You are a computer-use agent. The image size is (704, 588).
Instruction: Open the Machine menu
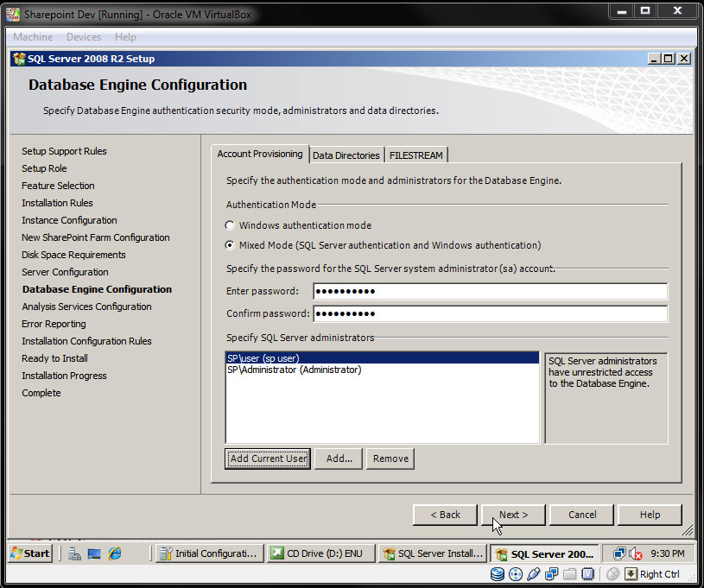[x=33, y=37]
